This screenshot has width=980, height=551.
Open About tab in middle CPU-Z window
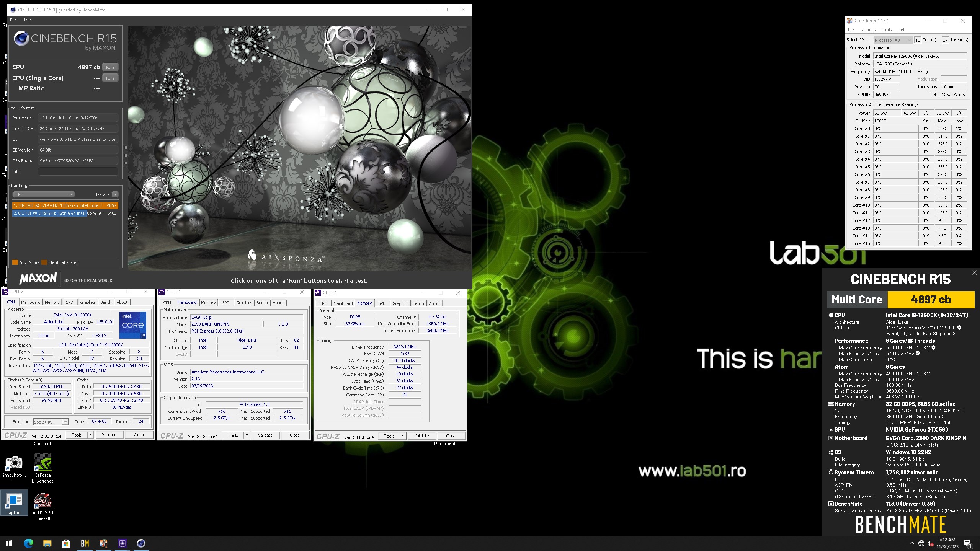278,303
